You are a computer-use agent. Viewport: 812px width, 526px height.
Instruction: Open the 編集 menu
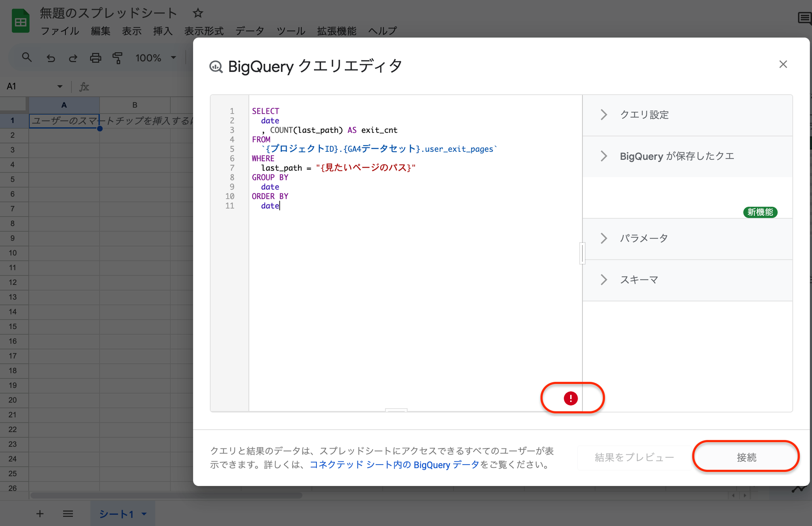[x=100, y=31]
